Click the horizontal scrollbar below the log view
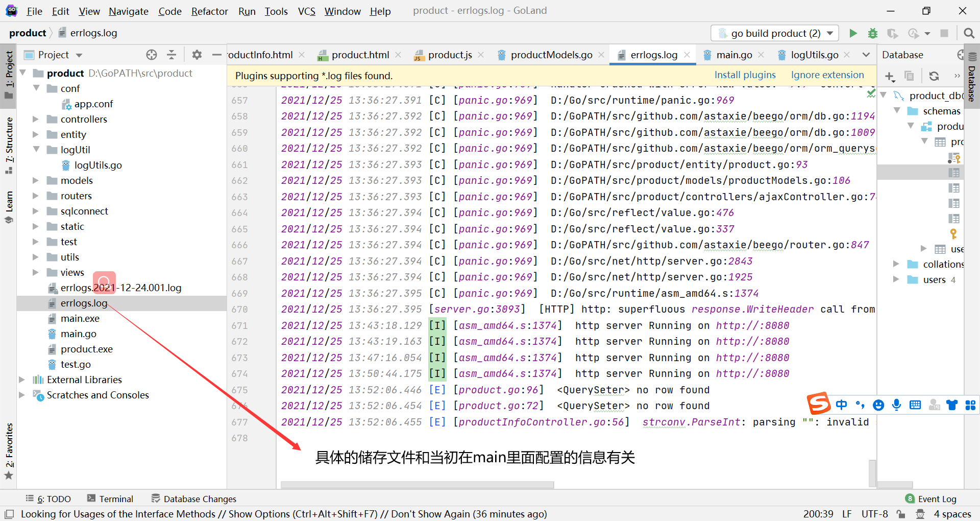Viewport: 980px width, 521px height. tap(417, 485)
